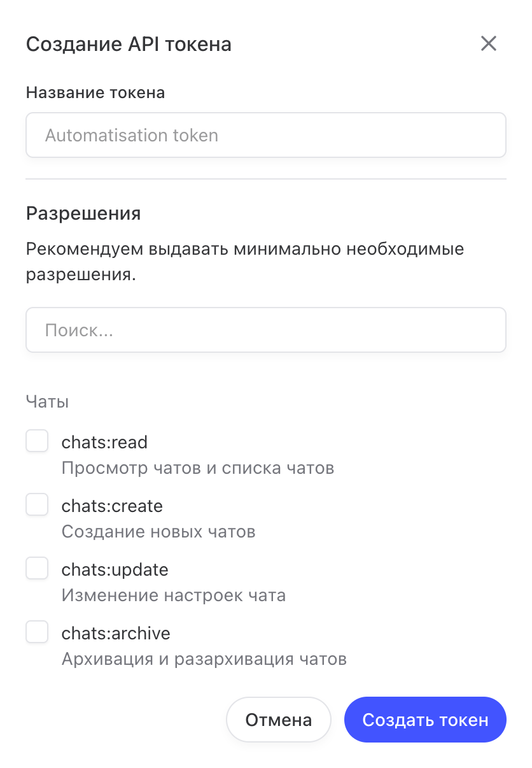Click the Создание новых чатов description
The height and width of the screenshot is (768, 532).
pyautogui.click(x=158, y=532)
